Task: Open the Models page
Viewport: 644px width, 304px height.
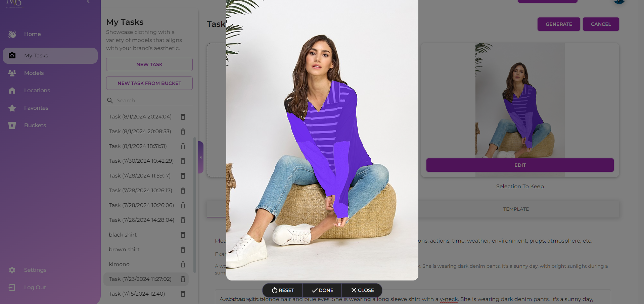Action: [x=34, y=73]
